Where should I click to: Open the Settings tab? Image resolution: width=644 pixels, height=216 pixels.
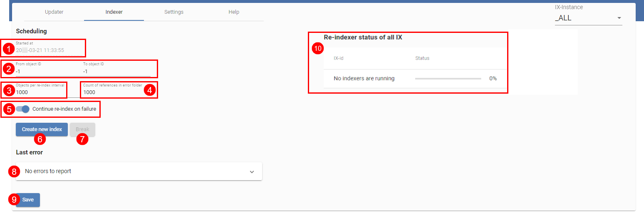174,12
